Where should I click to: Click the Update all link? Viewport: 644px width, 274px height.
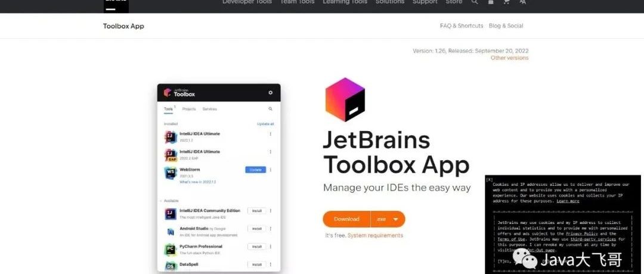[265, 124]
